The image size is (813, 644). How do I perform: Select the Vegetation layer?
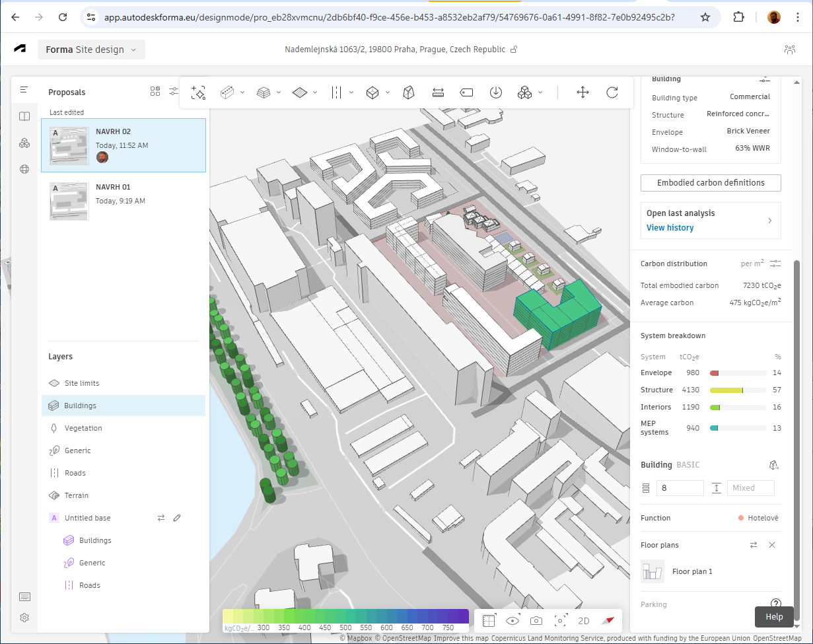83,428
